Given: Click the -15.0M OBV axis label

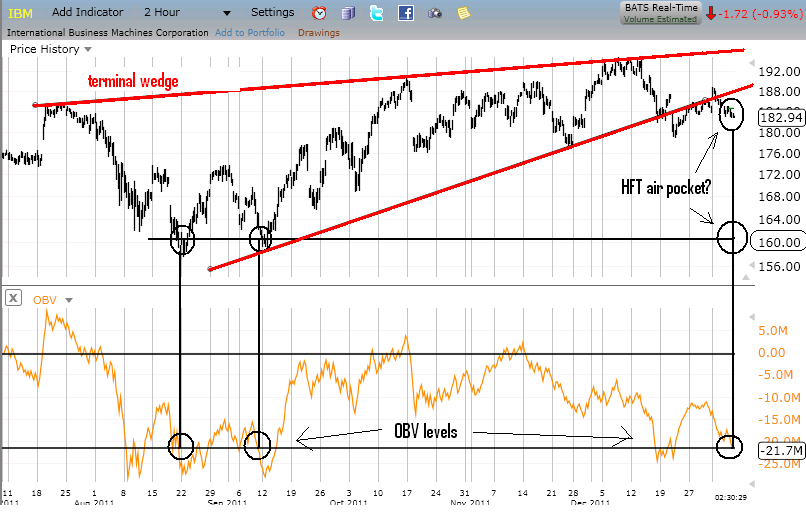Looking at the screenshot, I should (x=779, y=420).
